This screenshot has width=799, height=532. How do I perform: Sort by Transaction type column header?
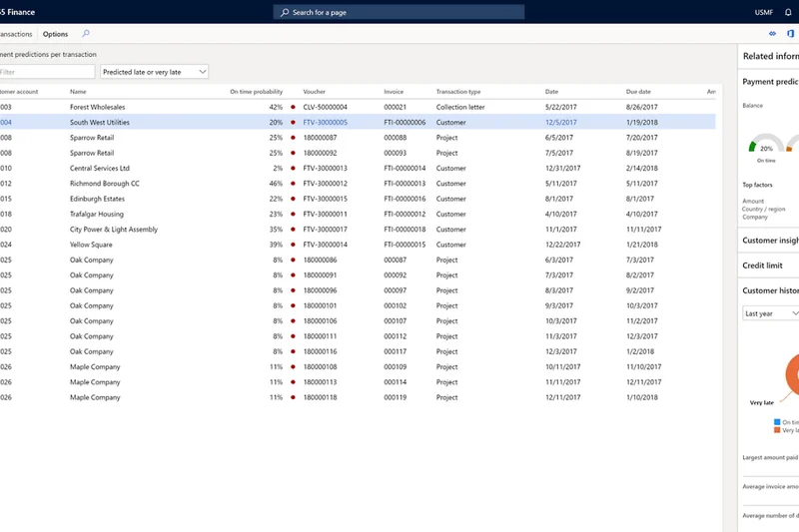point(458,92)
